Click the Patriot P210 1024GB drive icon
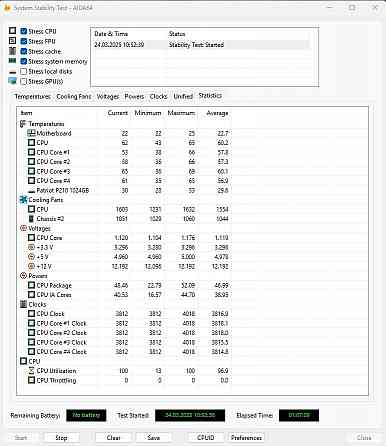This screenshot has width=386, height=446. [x=31, y=191]
